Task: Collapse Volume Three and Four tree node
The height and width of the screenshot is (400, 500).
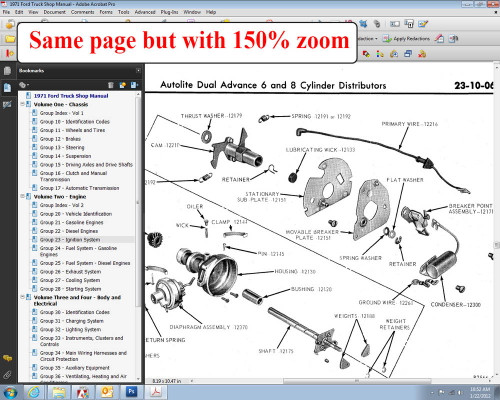Action: pos(22,297)
